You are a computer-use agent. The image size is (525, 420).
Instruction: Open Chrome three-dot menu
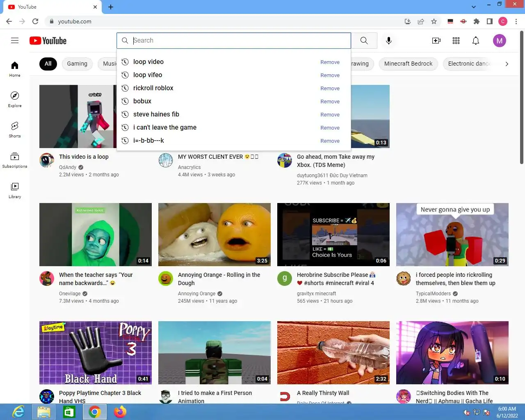click(516, 21)
